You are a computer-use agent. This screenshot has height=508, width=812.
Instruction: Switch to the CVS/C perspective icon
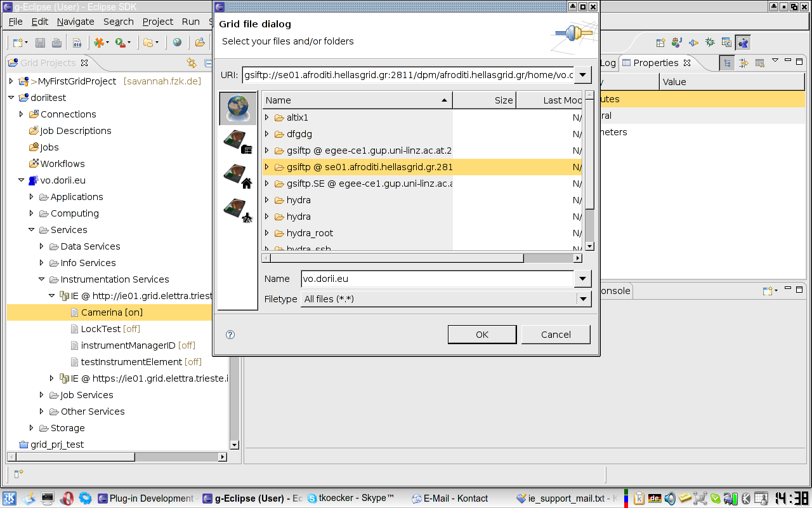726,43
